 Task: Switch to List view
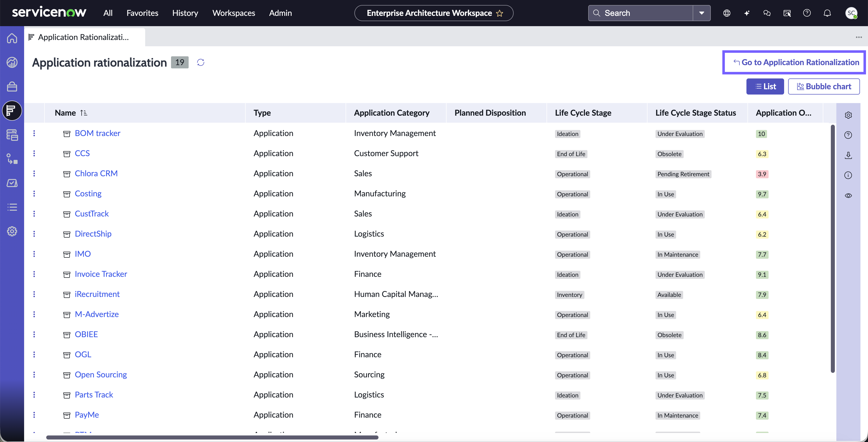[x=765, y=87]
